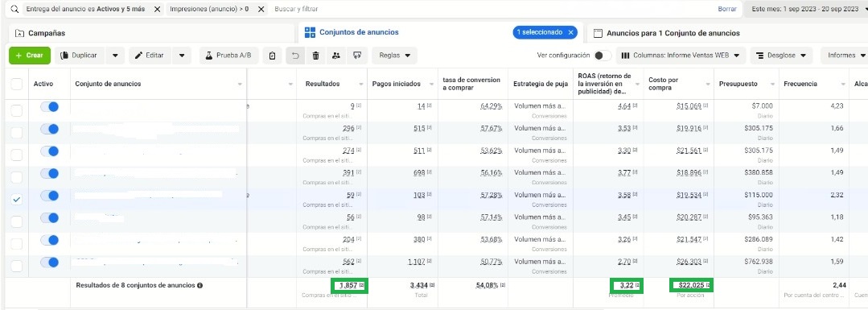Remove the 'Entrega del anuncio es Activos' filter chip
This screenshot has height=310, width=868.
[x=157, y=10]
